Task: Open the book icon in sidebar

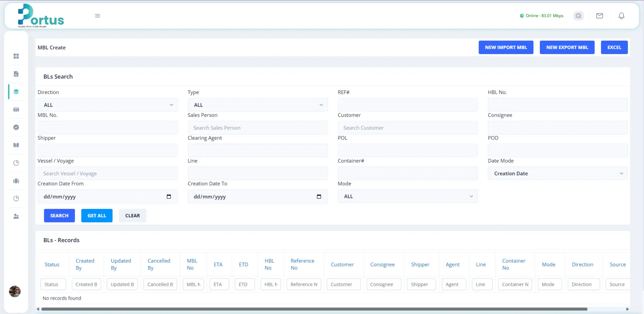Action: point(16,145)
